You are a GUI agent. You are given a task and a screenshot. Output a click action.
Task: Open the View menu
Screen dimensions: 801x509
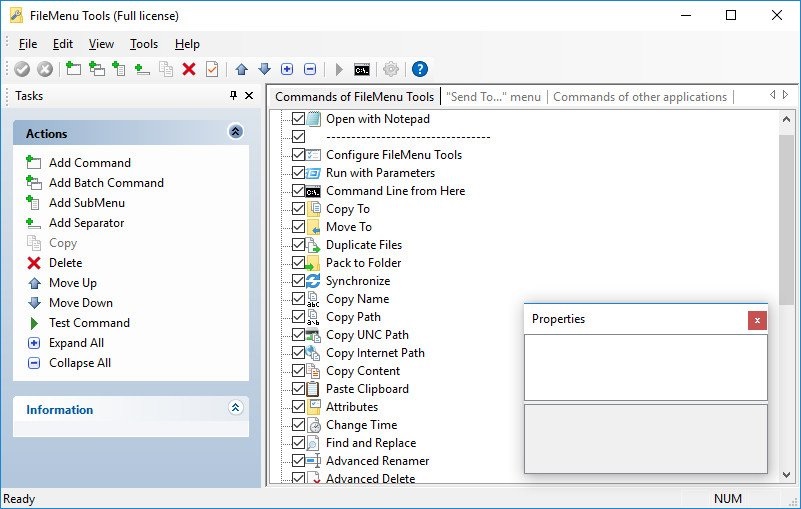(x=101, y=44)
